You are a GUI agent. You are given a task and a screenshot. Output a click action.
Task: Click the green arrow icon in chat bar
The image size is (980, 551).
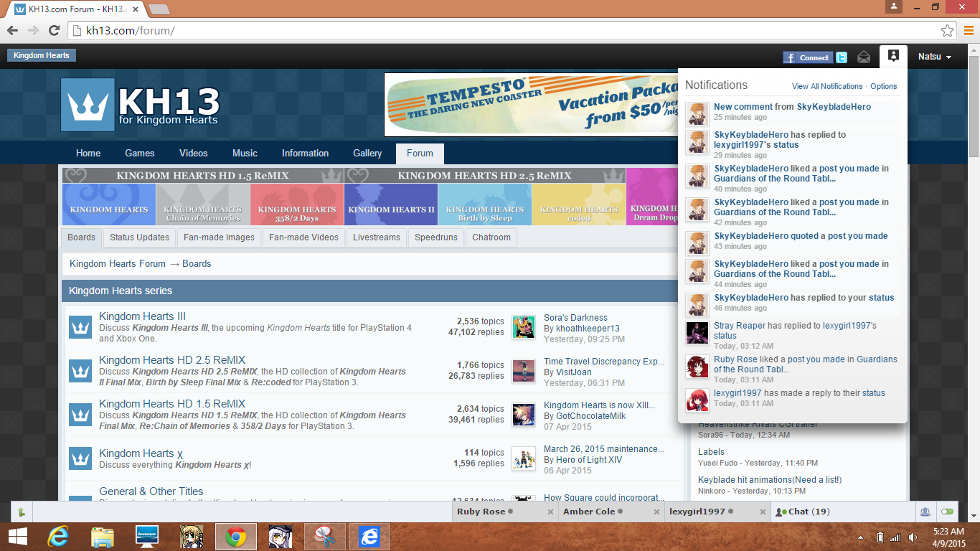tap(22, 512)
